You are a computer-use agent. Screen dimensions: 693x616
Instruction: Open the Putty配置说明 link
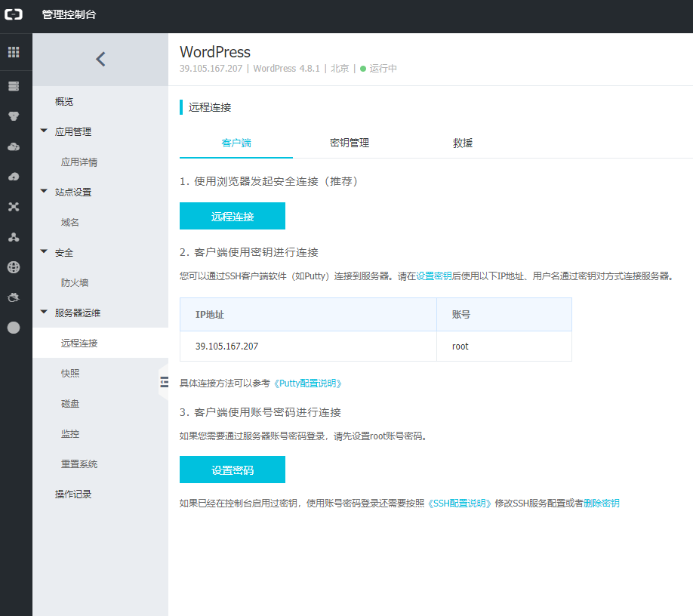[307, 383]
